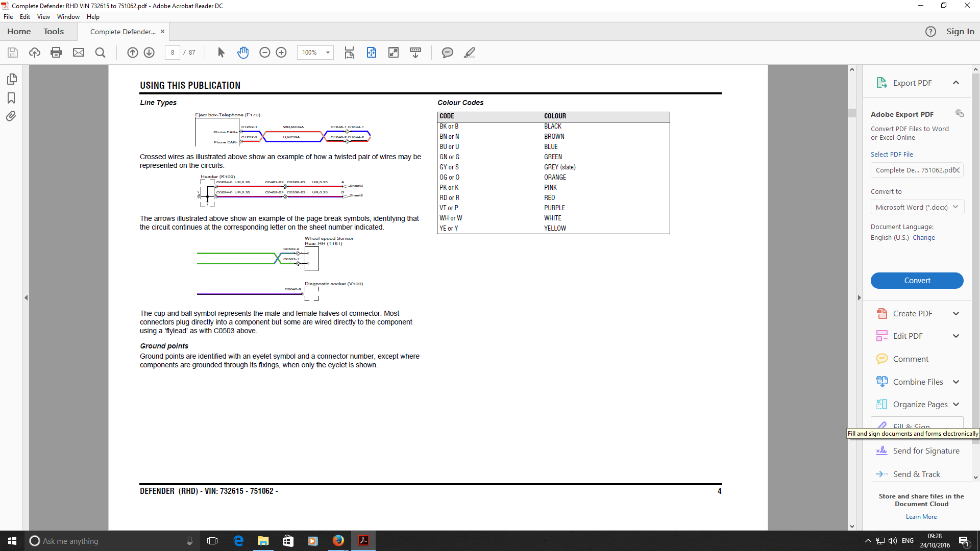The height and width of the screenshot is (551, 980).
Task: Remove the selected file from export
Action: (957, 170)
